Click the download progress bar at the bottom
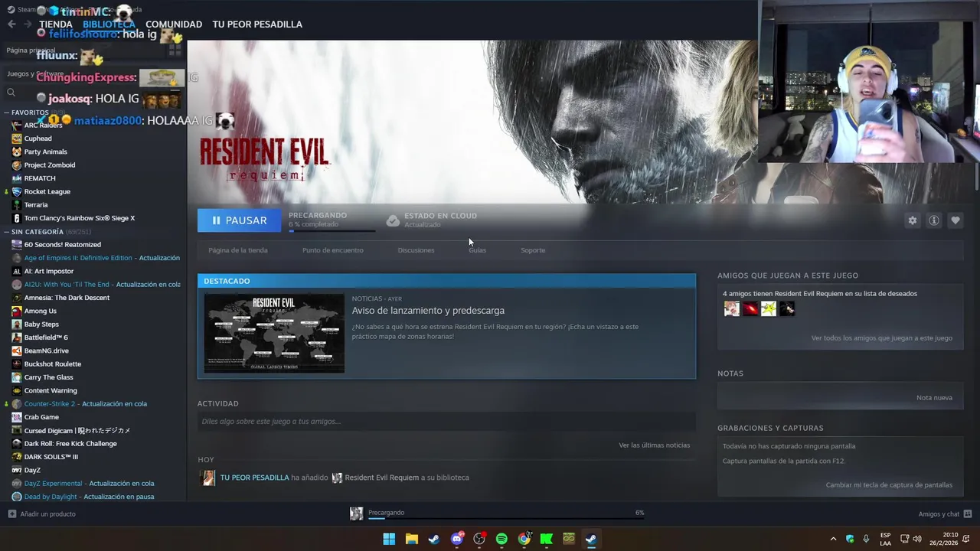Viewport: 980px width, 551px height. pyautogui.click(x=505, y=519)
